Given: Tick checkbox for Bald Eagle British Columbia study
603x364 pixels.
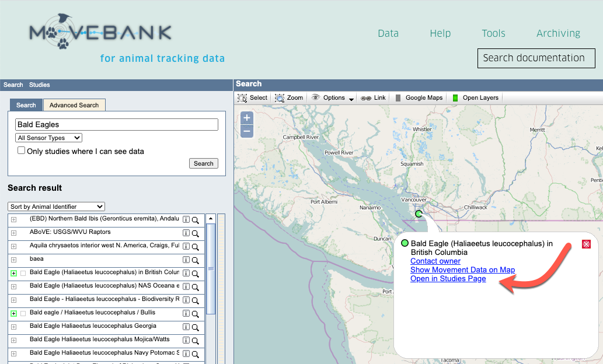Looking at the screenshot, I should point(23,273).
